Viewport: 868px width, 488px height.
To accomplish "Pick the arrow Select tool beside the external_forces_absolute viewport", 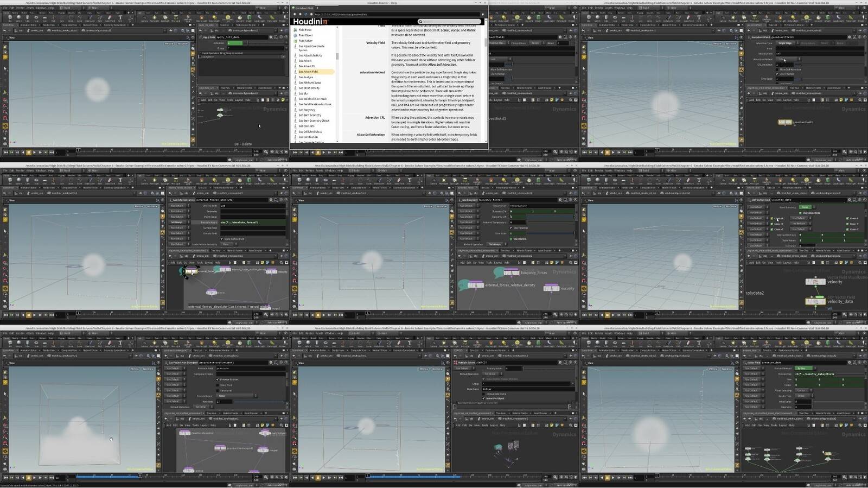I will coord(5,232).
